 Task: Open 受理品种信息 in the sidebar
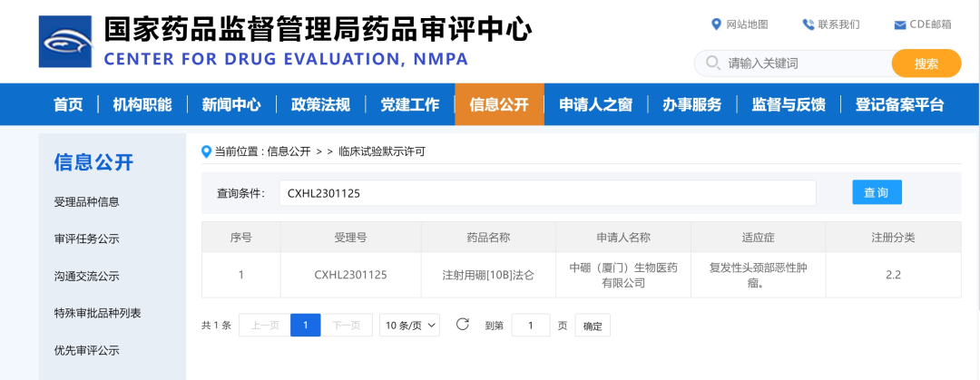coord(87,202)
